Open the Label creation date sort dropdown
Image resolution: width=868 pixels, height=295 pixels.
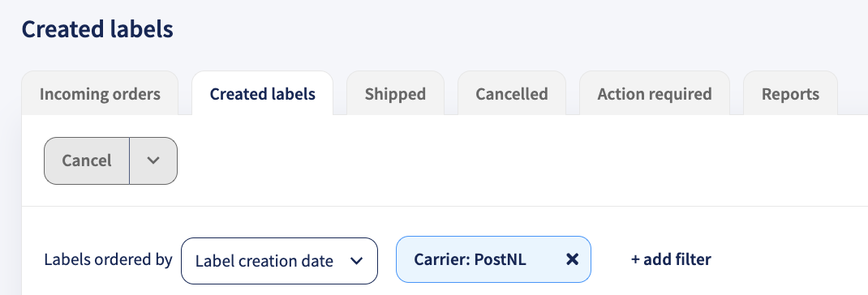(x=280, y=261)
